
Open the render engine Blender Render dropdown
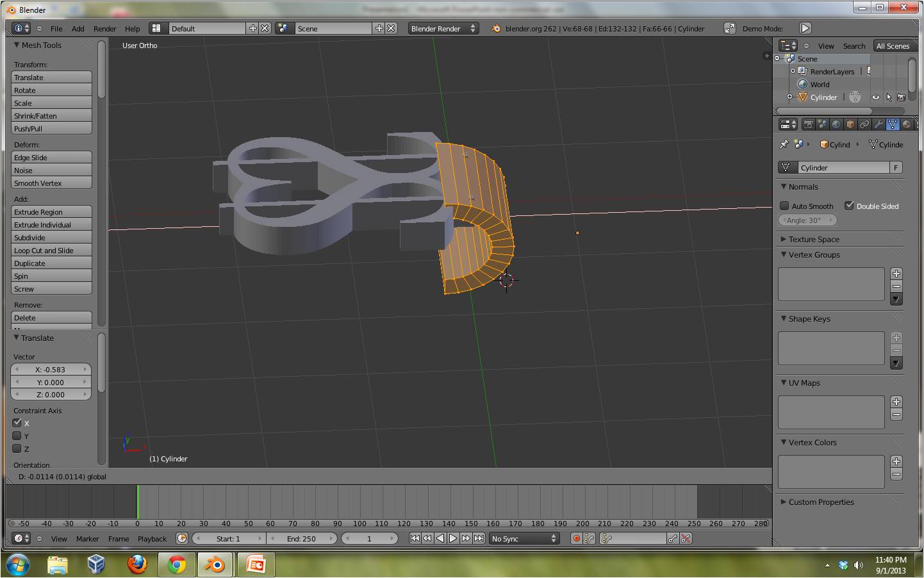[444, 28]
